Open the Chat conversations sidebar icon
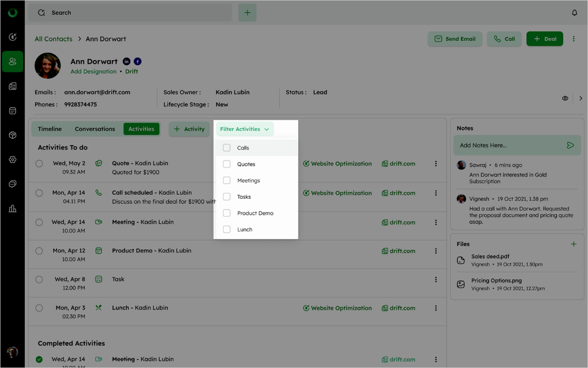588x368 pixels. 12,184
